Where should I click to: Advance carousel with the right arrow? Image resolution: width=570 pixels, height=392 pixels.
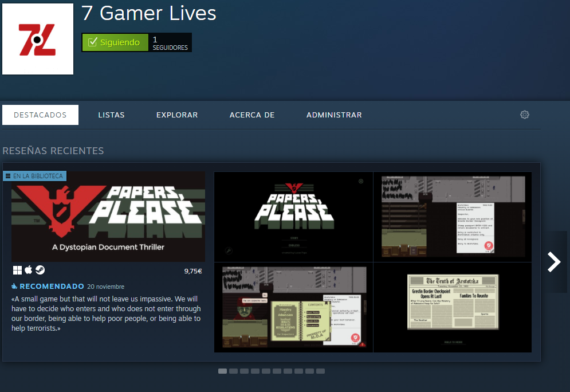[554, 262]
